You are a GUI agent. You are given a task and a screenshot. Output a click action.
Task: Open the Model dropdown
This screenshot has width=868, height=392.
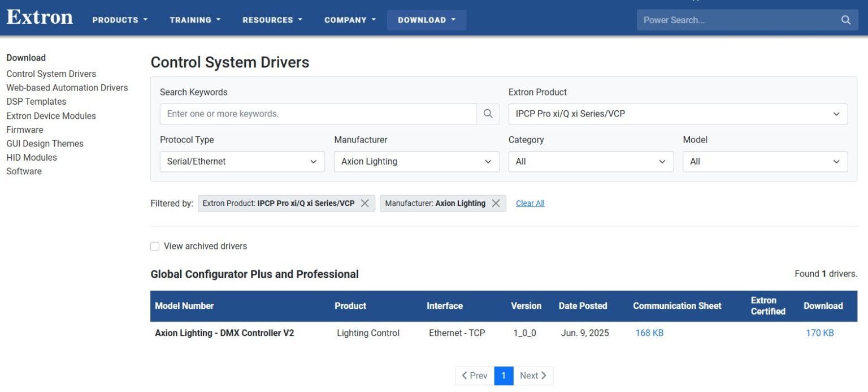765,161
